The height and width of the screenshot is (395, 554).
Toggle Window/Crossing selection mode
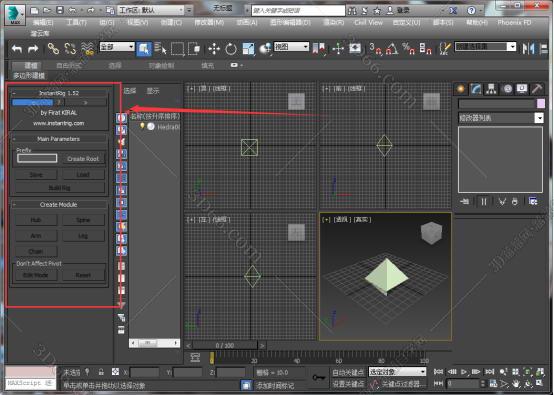(x=194, y=48)
